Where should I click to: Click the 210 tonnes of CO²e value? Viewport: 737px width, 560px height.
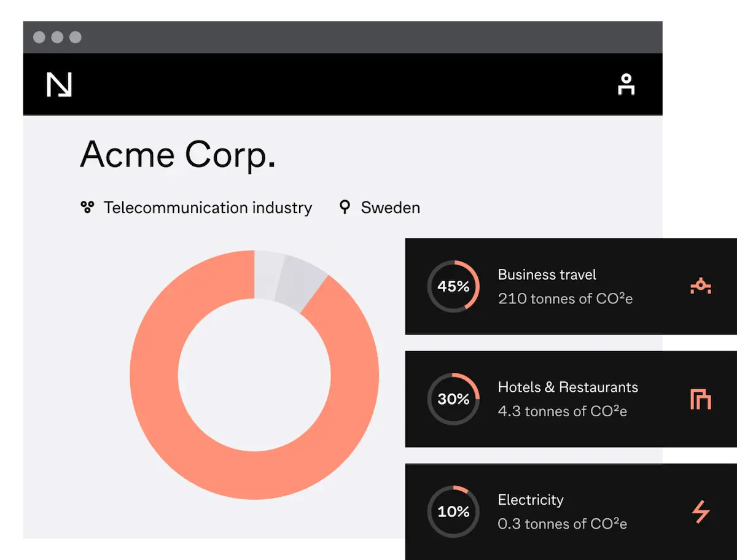tap(565, 299)
